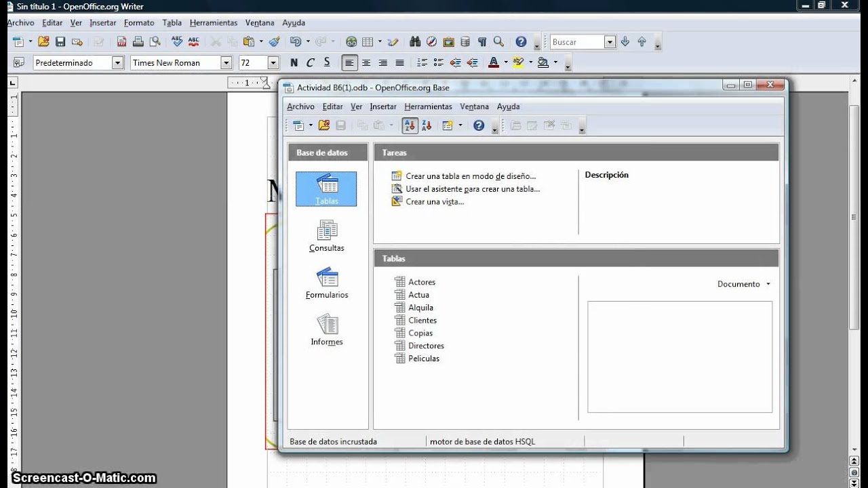Save the Writer document with diskette icon
This screenshot has height=488, width=868.
[x=60, y=41]
